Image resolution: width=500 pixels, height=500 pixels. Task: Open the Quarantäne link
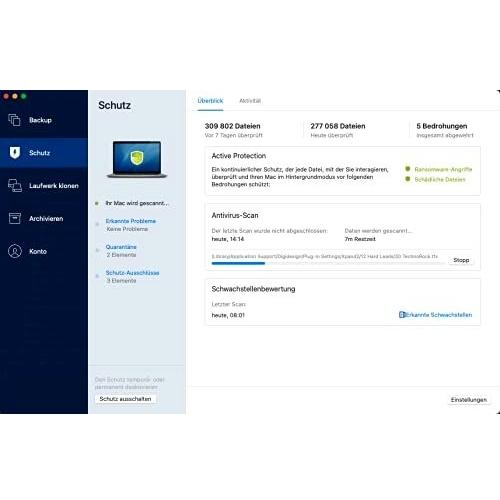[x=121, y=247]
